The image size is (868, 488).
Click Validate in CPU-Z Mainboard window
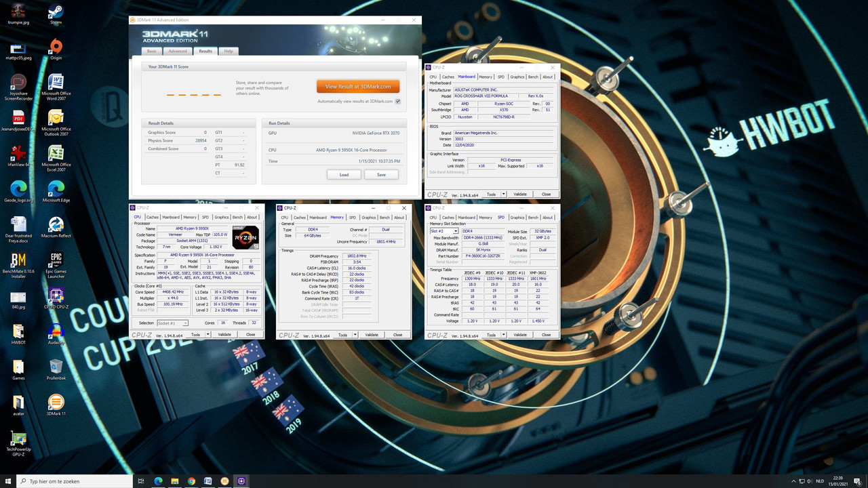520,194
